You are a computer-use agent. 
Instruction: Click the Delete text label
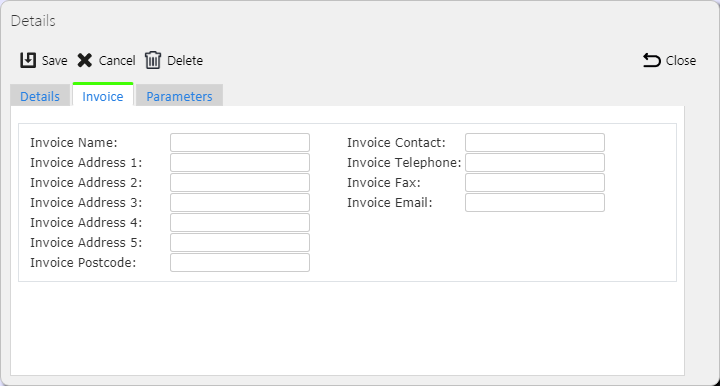185,61
